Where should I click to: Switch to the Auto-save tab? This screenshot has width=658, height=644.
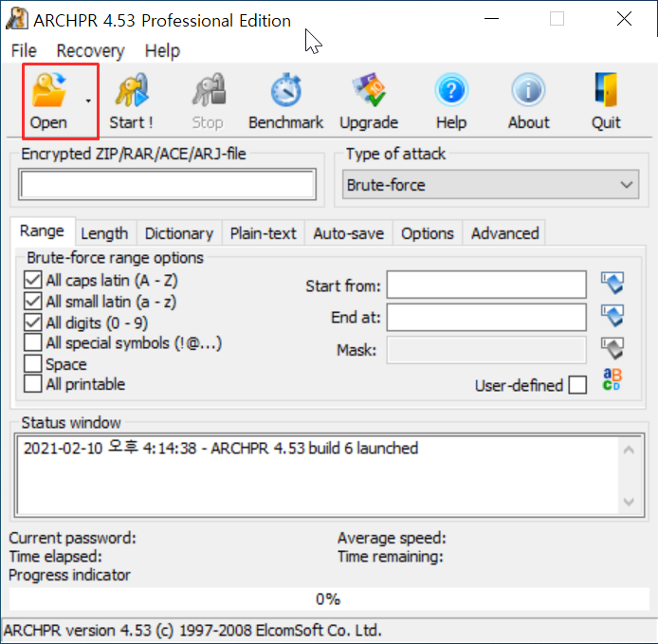(x=349, y=233)
